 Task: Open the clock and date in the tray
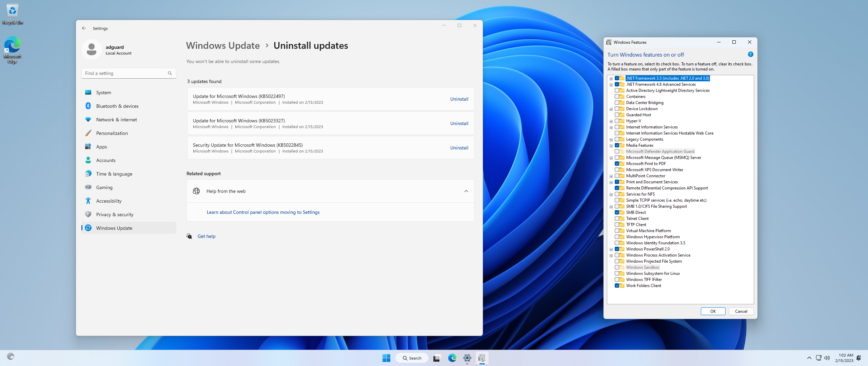pyautogui.click(x=844, y=358)
